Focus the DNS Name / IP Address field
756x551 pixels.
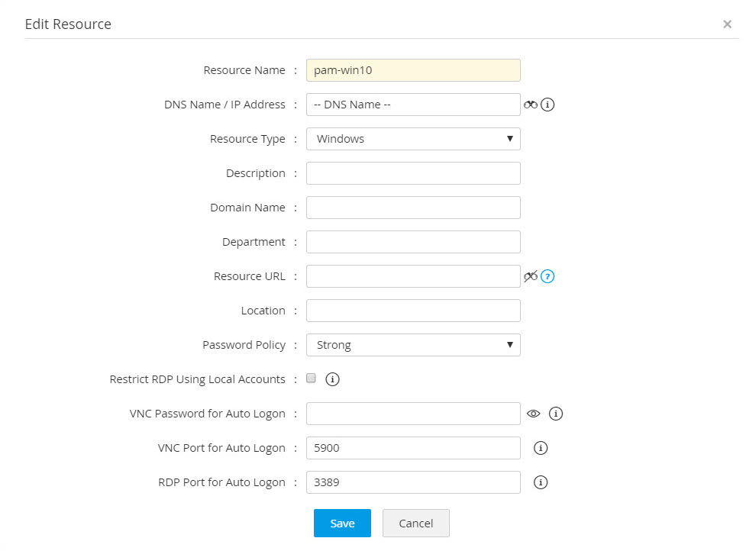point(413,105)
